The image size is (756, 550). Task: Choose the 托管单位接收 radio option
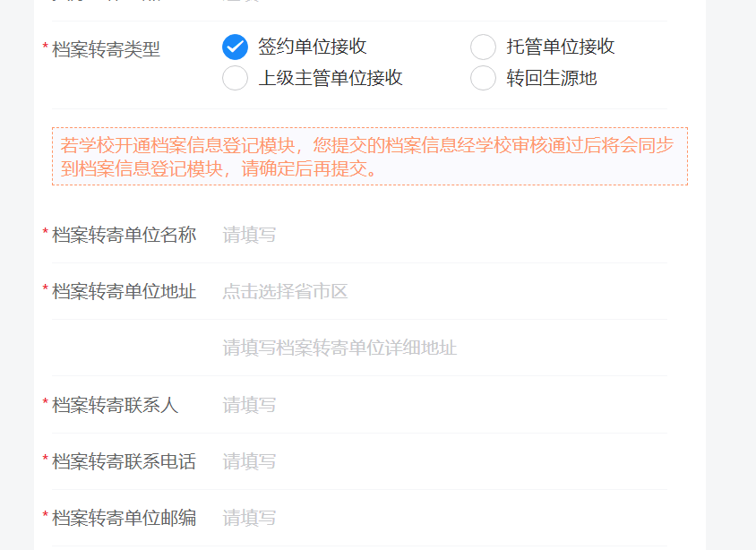[483, 47]
